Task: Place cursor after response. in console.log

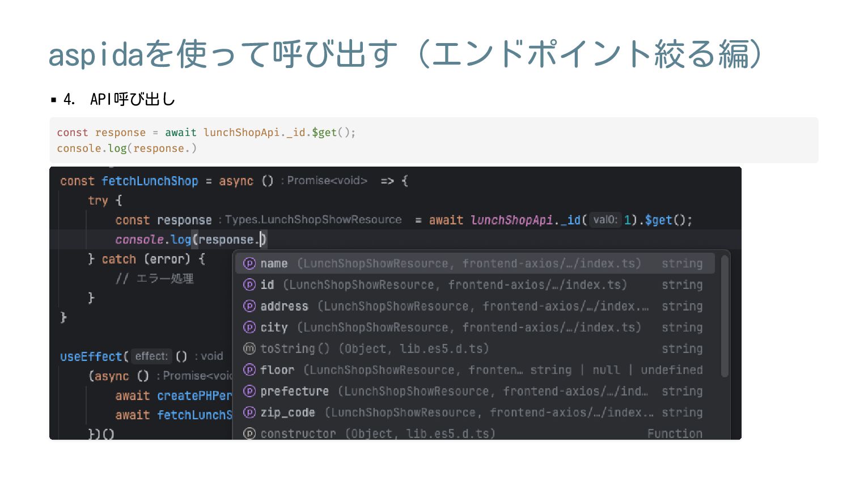Action: pos(260,240)
